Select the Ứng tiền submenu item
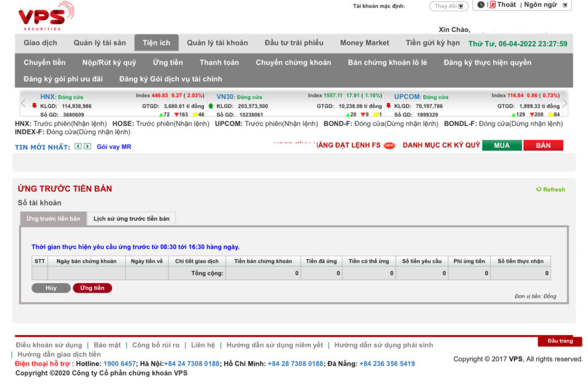This screenshot has height=385, width=588. point(168,62)
